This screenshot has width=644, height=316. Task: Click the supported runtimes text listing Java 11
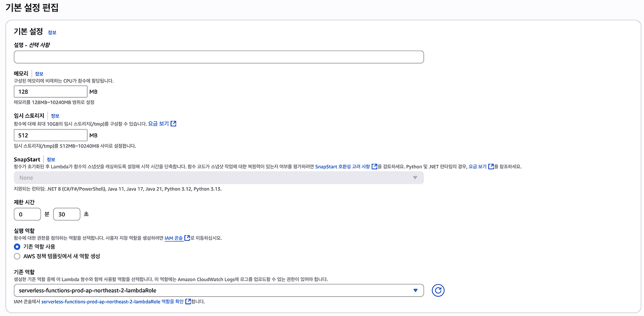click(118, 189)
